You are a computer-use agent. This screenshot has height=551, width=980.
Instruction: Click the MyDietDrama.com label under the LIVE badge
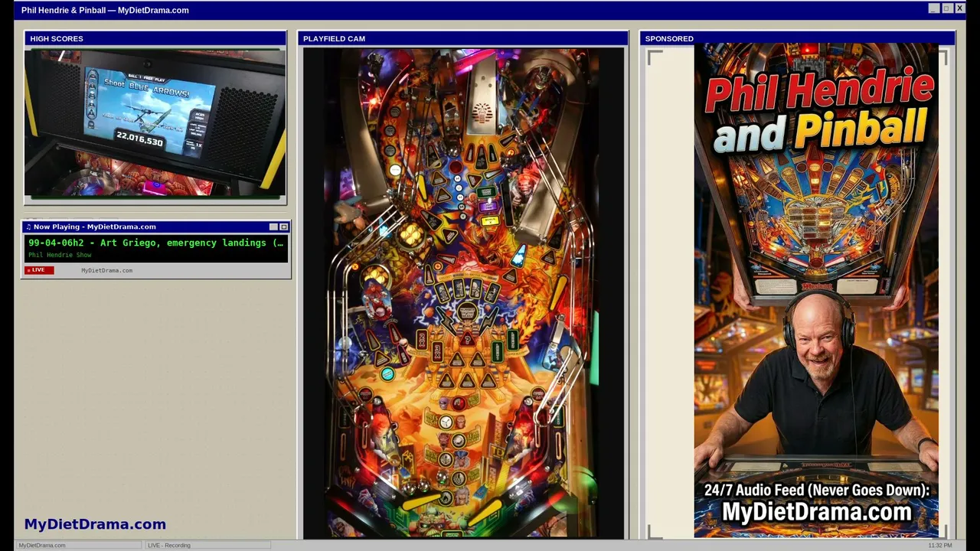coord(106,270)
